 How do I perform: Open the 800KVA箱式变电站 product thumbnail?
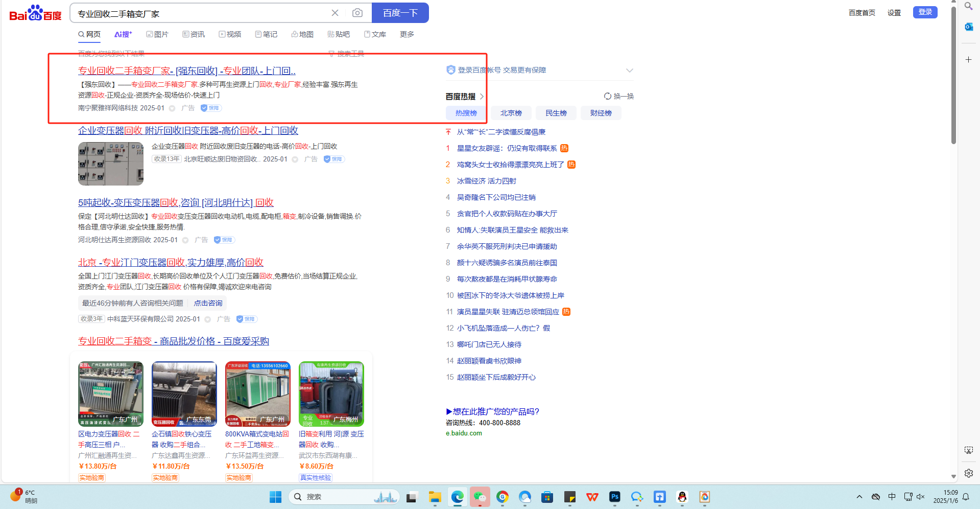258,394
